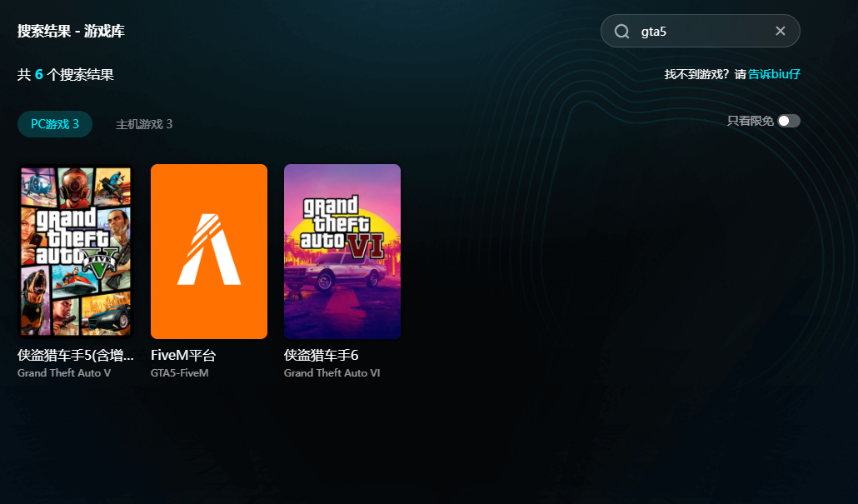Toggle the 只看限免 switch
The width and height of the screenshot is (858, 504).
[x=789, y=121]
